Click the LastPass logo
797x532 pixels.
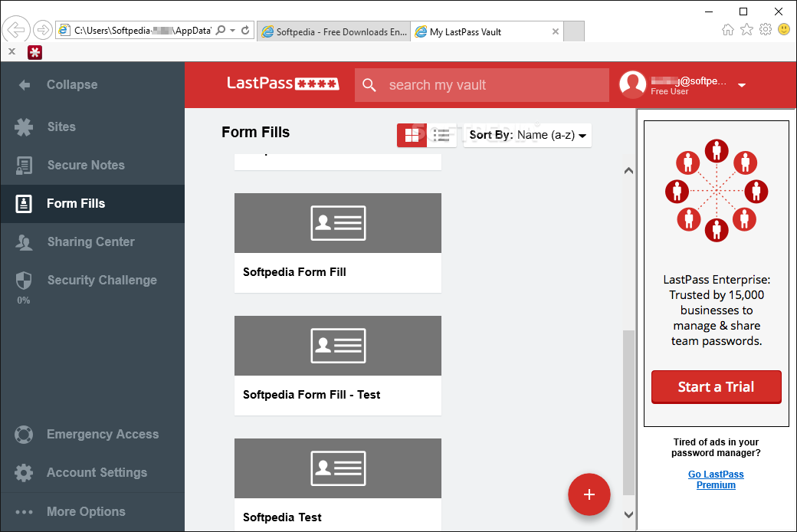(x=283, y=84)
